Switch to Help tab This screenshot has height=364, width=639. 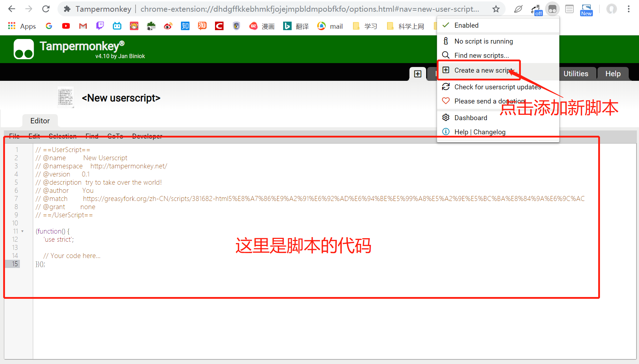pyautogui.click(x=613, y=74)
